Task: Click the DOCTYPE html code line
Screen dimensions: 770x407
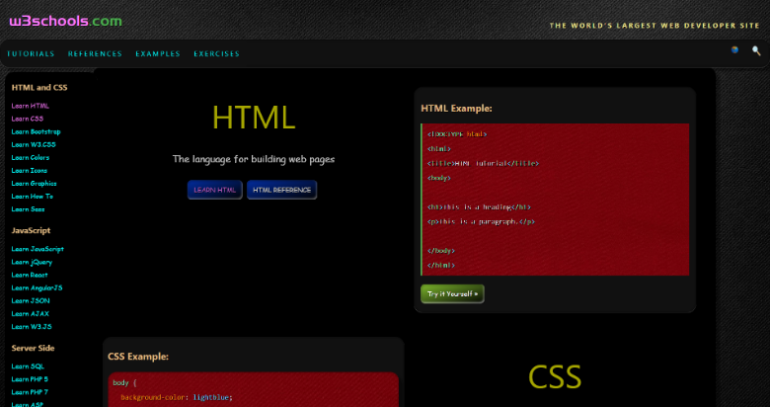Action: click(x=457, y=134)
